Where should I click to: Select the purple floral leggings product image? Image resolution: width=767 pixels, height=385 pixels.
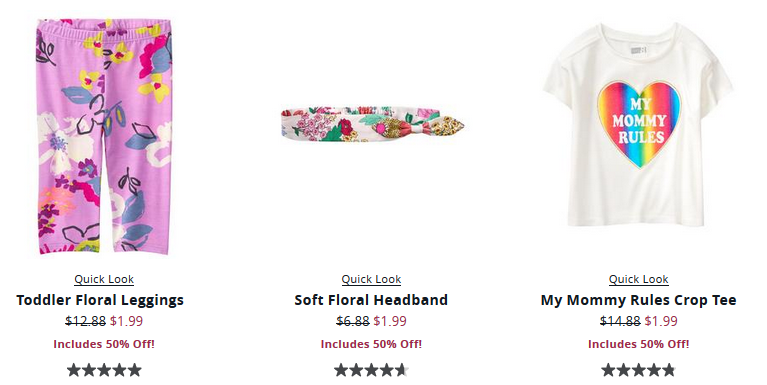[x=104, y=136]
